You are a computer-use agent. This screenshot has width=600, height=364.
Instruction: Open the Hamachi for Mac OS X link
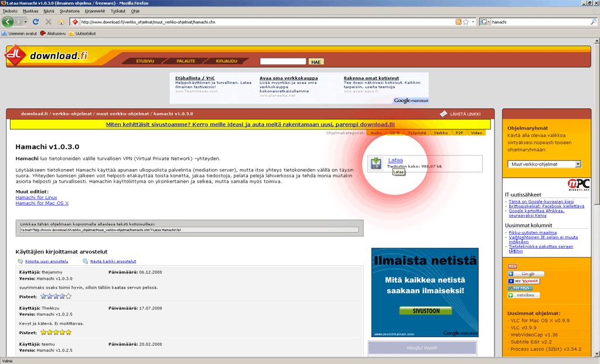coord(42,203)
